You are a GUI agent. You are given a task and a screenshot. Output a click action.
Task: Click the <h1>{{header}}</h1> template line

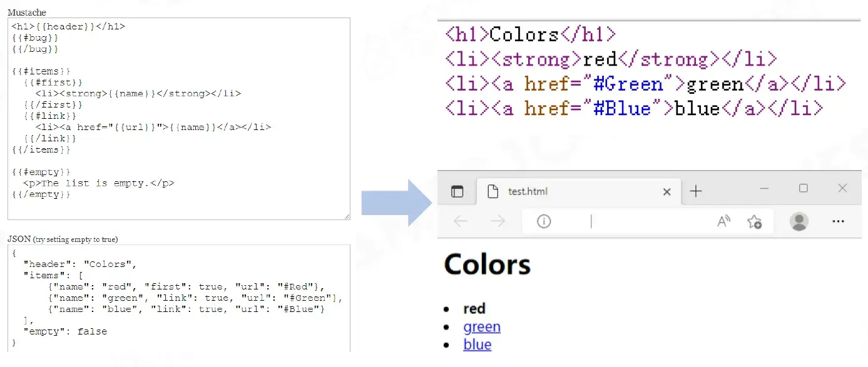coord(68,26)
